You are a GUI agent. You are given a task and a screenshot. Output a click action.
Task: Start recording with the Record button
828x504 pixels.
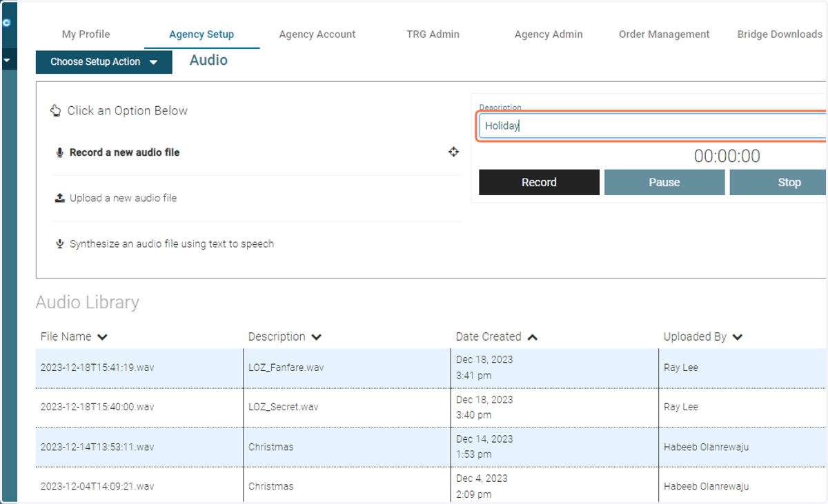click(x=539, y=183)
